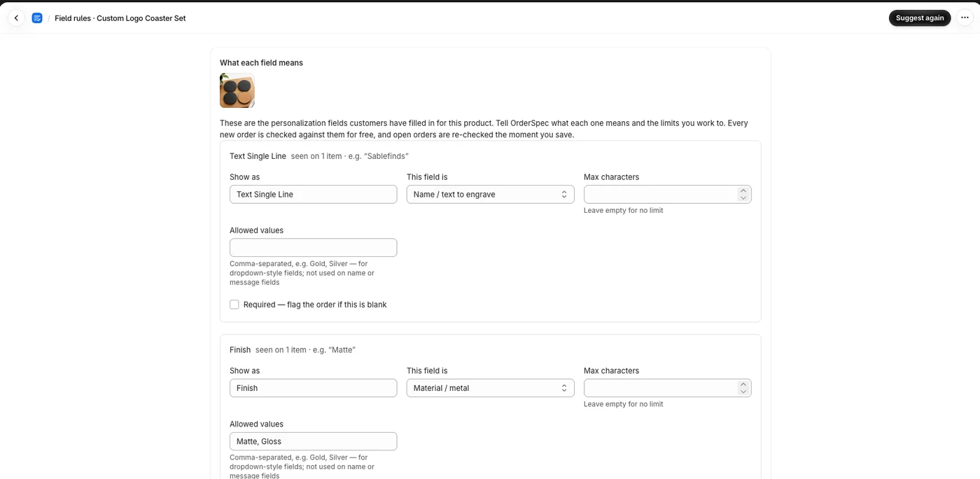The width and height of the screenshot is (980, 479).
Task: Check 'Required — flag the order if blank'
Action: pos(234,305)
